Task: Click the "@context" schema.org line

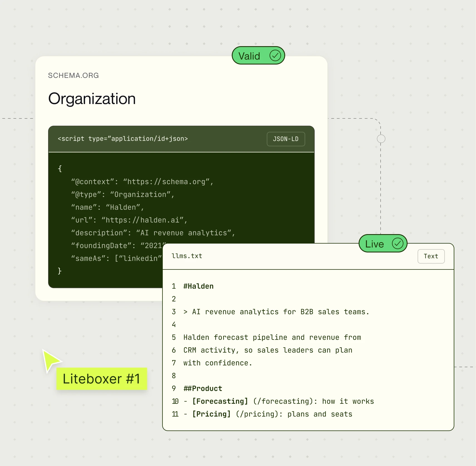Action: (x=142, y=182)
